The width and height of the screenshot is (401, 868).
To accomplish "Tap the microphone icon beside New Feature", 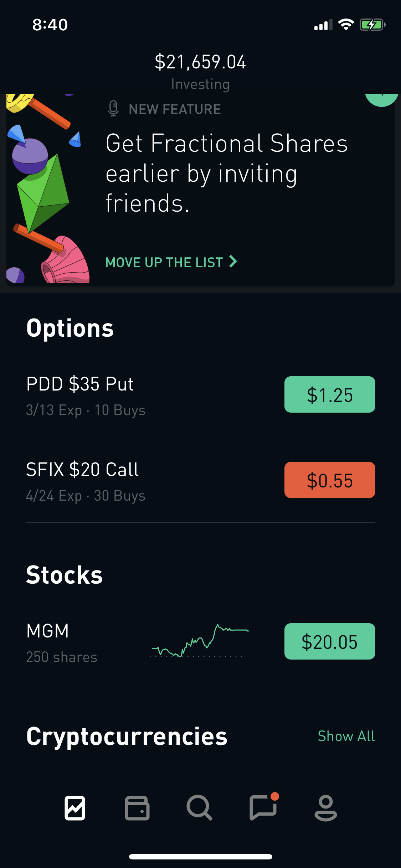I will point(113,109).
